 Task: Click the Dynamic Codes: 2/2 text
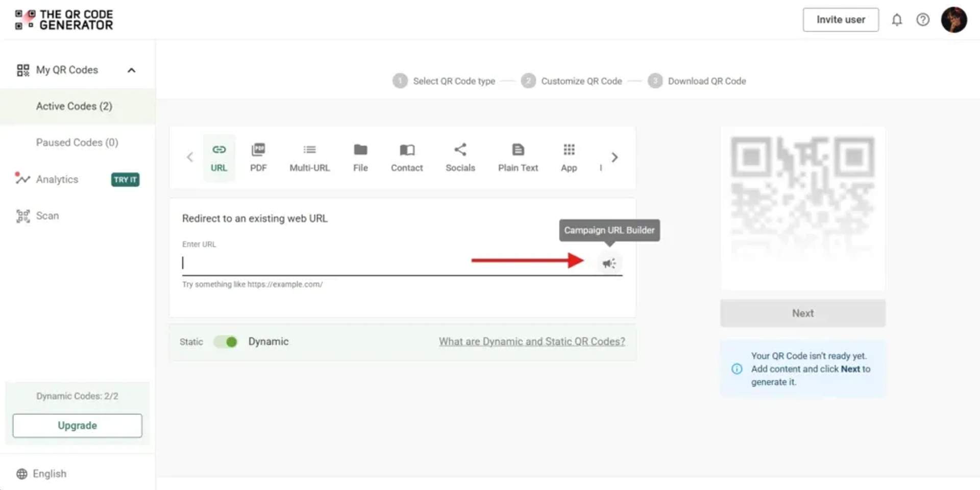click(77, 396)
